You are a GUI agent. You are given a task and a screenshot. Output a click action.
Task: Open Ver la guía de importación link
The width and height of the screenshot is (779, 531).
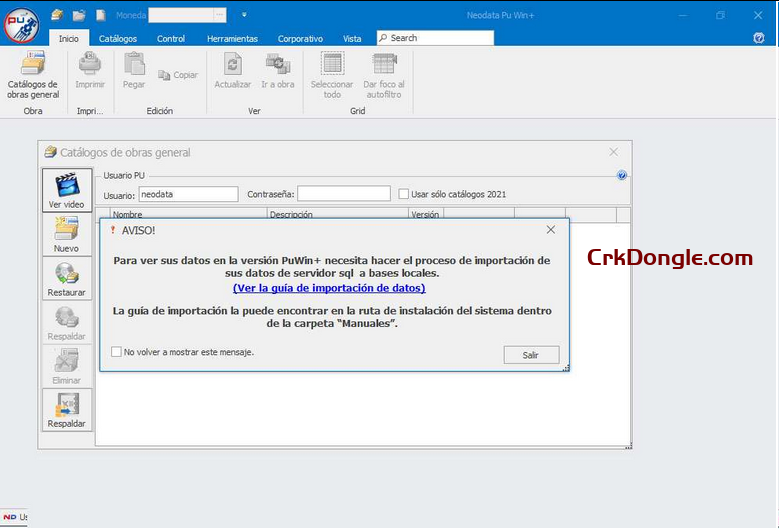coord(329,288)
